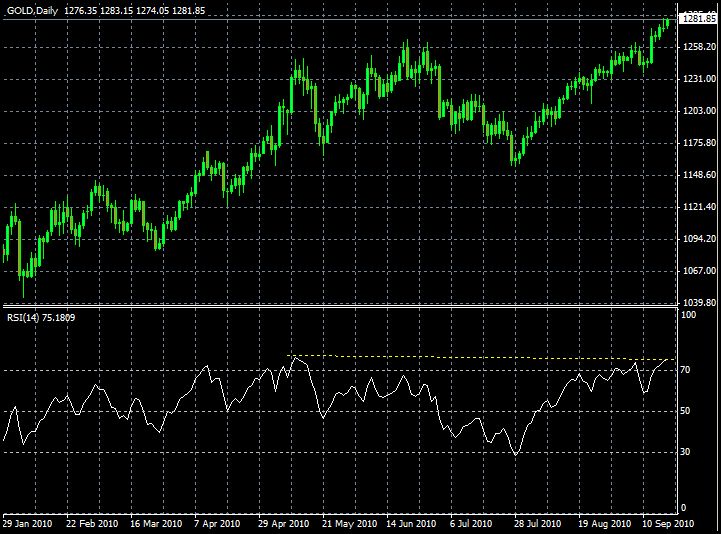Click the RSI 30 level label

[686, 452]
